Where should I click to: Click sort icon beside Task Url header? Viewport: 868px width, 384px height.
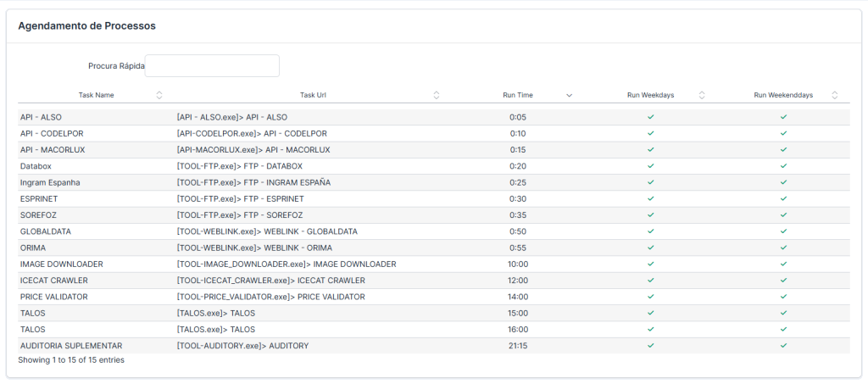point(437,95)
